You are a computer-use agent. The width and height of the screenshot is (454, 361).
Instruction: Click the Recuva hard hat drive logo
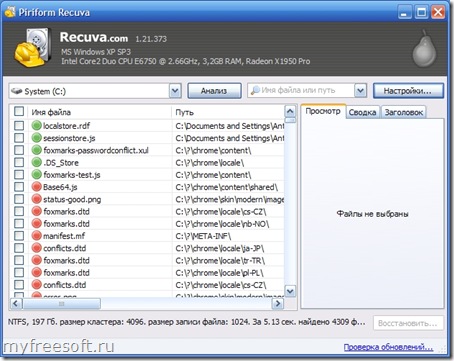point(33,47)
